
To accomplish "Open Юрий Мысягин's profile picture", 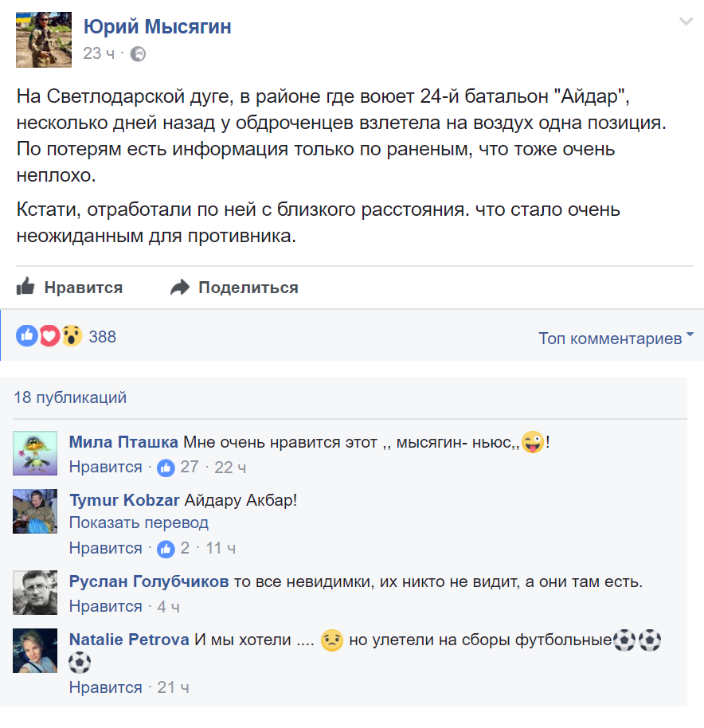I will [44, 40].
